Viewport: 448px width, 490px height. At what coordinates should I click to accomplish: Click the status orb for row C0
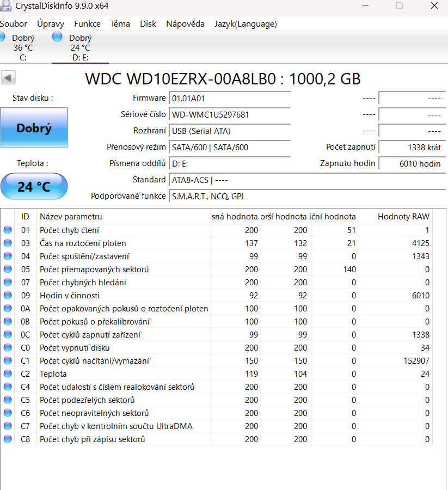[8, 347]
